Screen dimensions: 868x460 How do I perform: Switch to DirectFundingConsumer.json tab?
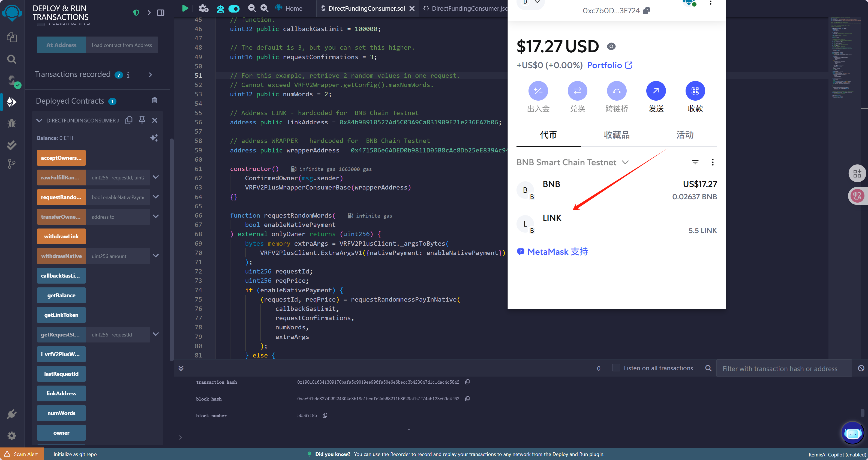465,8
